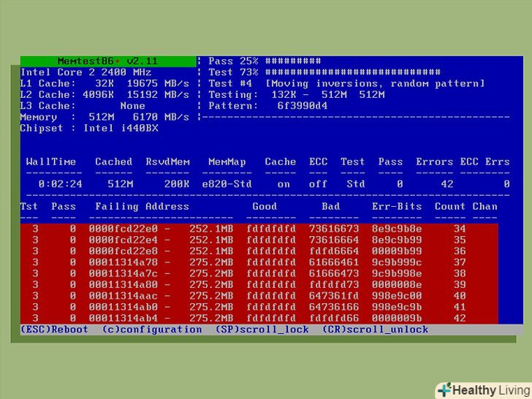532x399 pixels.
Task: Click the Chipset Intel i440BX line
Action: (89, 129)
